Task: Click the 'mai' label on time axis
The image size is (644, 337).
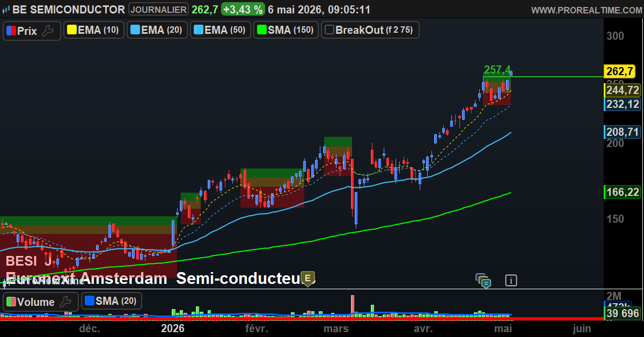Action: [502, 328]
